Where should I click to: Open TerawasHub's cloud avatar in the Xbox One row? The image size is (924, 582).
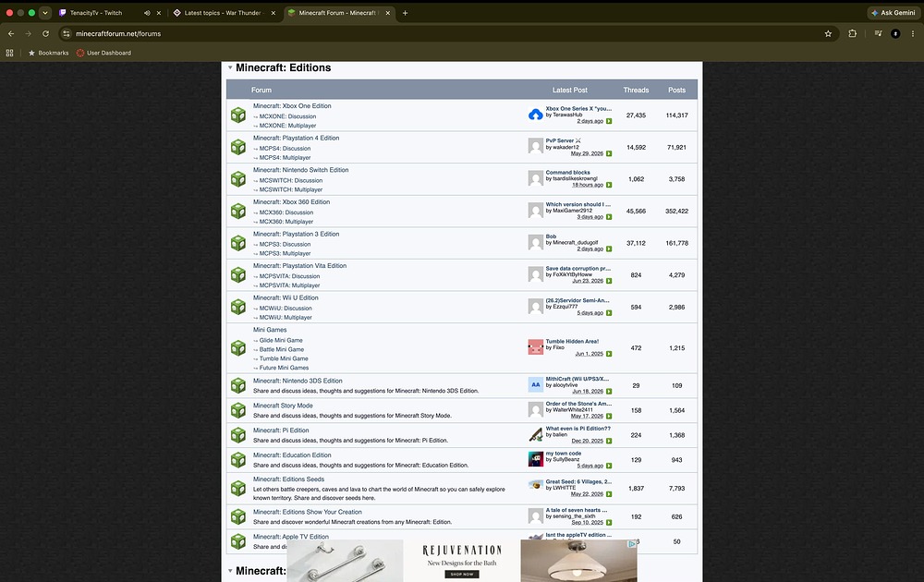(x=536, y=115)
